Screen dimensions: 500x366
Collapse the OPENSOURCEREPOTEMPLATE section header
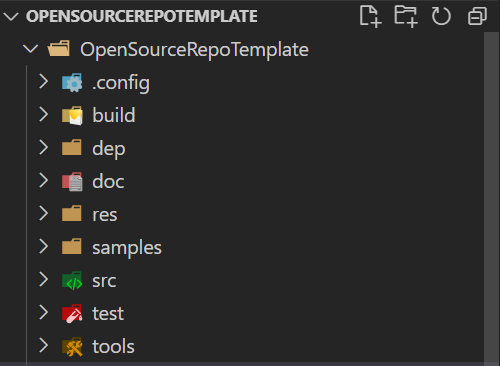point(11,16)
